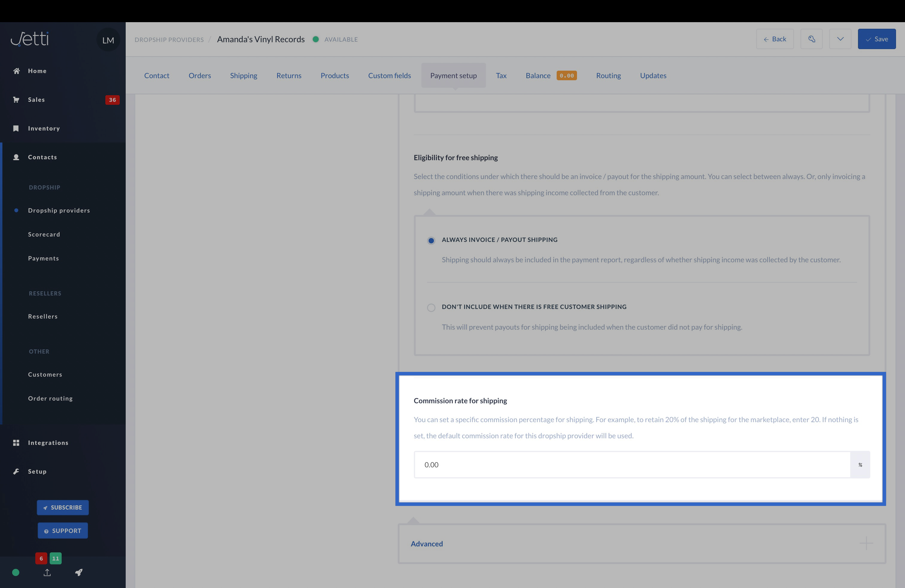The image size is (905, 588).
Task: Switch to the Routing tab
Action: (608, 75)
